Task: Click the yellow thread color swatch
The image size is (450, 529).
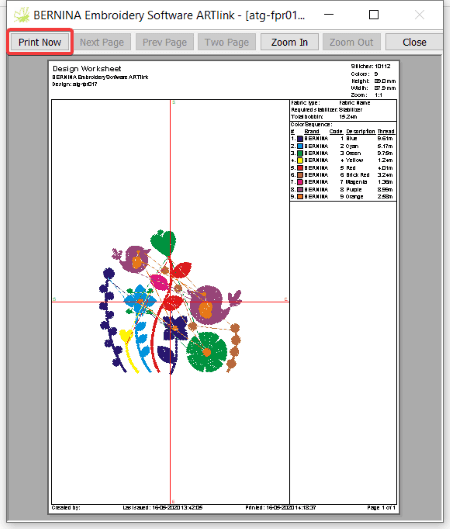Action: [300, 160]
